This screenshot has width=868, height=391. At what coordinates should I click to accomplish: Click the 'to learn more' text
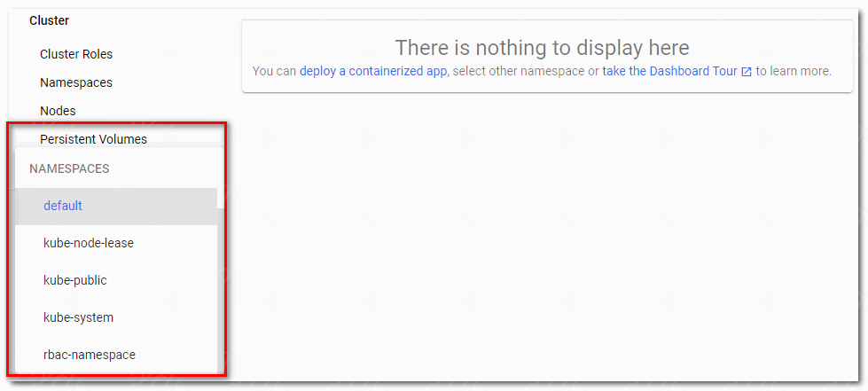point(794,71)
